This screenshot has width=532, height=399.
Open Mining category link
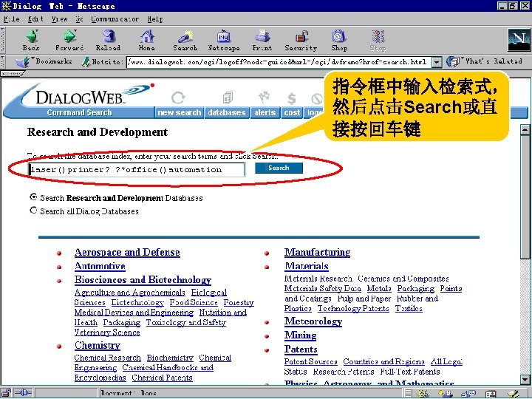pyautogui.click(x=300, y=335)
